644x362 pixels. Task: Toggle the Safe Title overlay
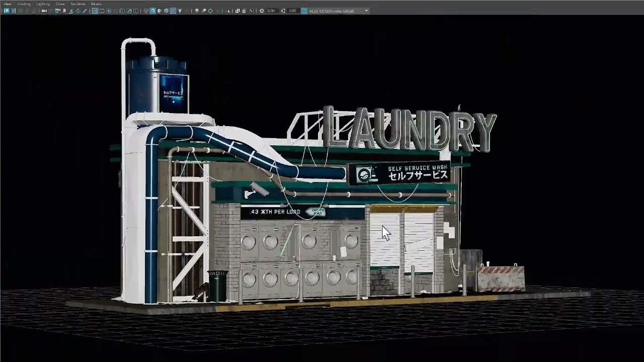click(x=135, y=11)
